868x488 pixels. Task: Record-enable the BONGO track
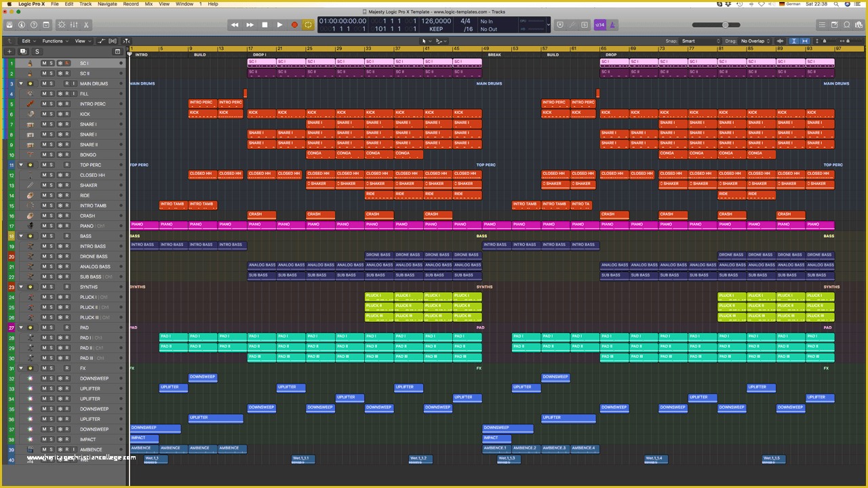click(x=66, y=155)
